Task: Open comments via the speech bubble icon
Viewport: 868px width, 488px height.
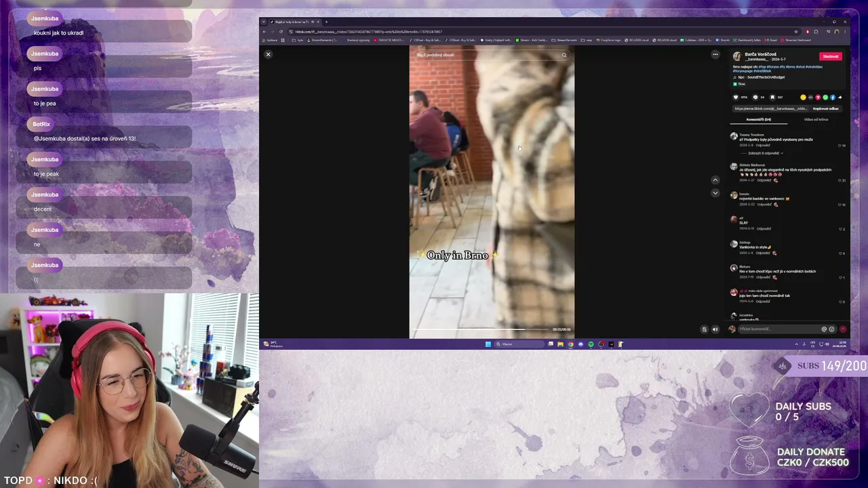Action: (x=755, y=97)
